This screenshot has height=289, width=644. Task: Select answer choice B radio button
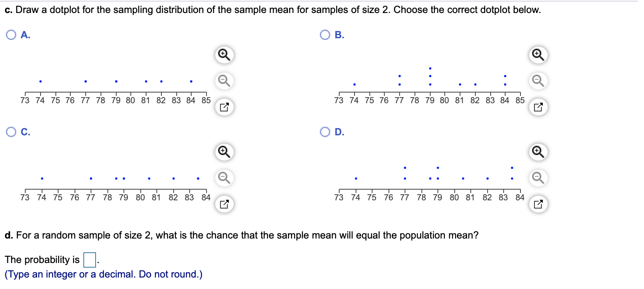click(325, 35)
